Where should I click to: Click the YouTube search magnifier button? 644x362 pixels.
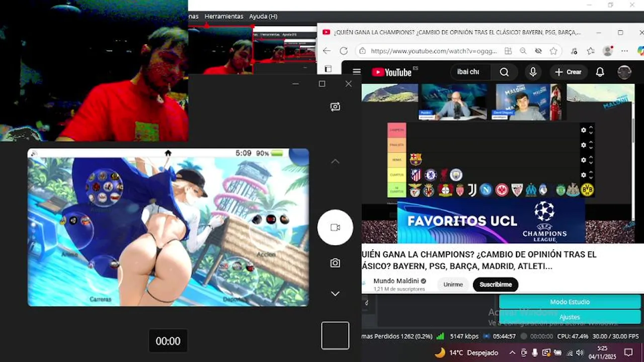504,72
